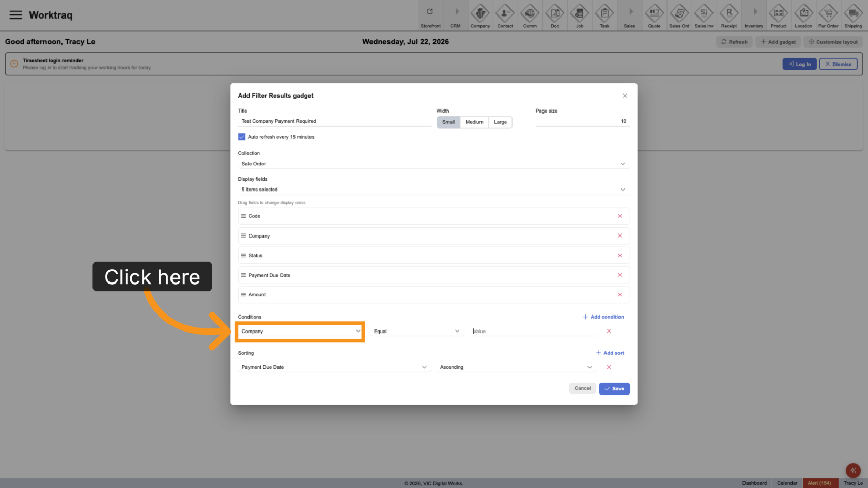Remove the Status display field

point(619,256)
